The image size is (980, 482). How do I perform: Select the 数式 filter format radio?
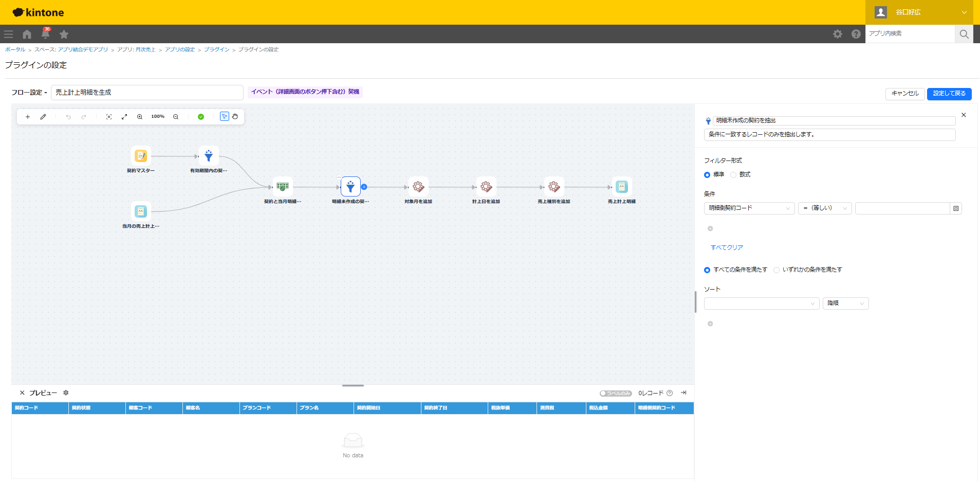[733, 175]
